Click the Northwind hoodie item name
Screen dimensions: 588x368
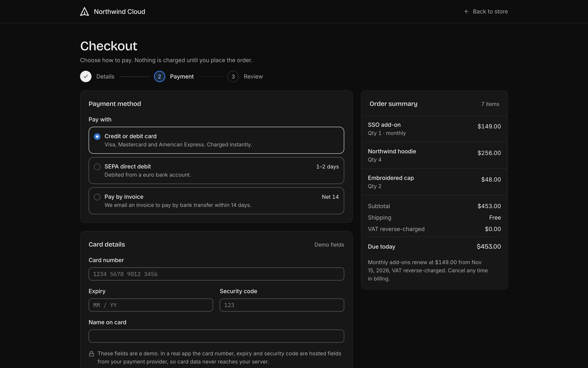coord(392,151)
